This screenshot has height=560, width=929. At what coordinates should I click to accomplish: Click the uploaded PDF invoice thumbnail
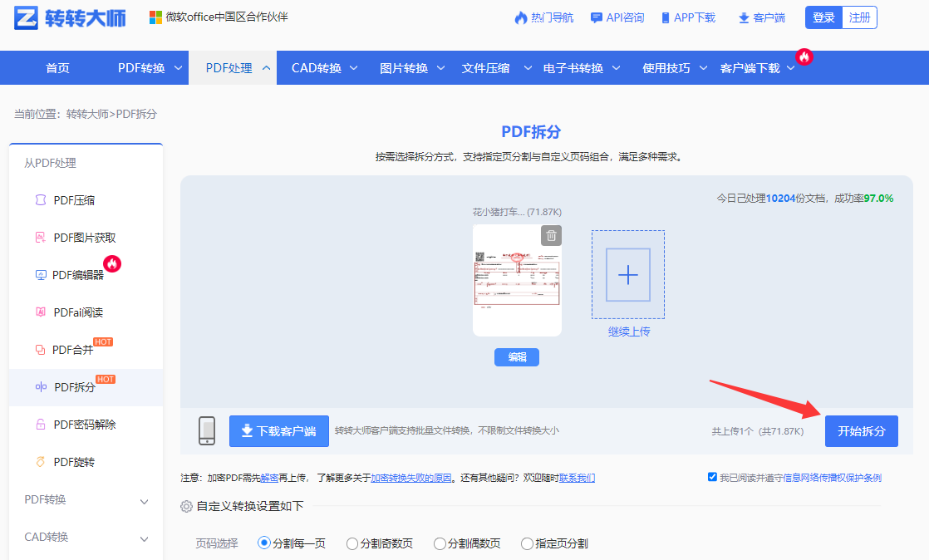[x=517, y=280]
